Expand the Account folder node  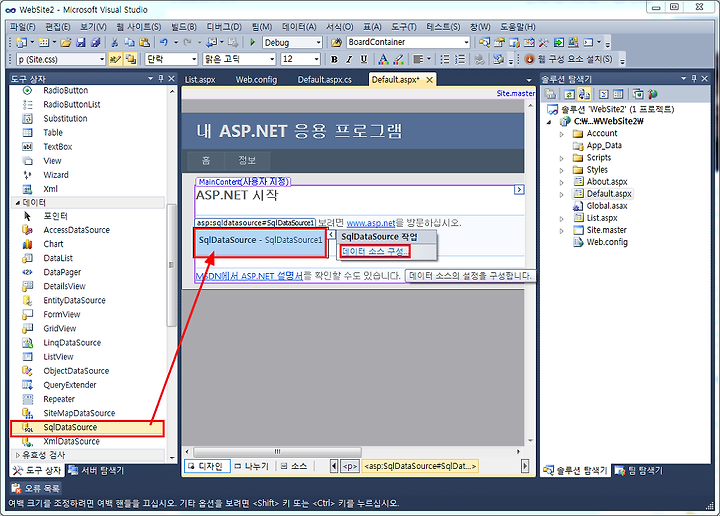(x=562, y=134)
